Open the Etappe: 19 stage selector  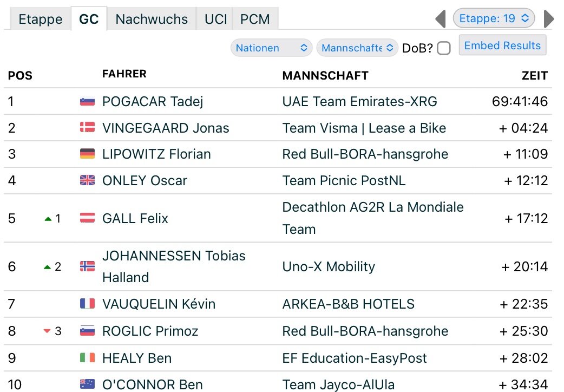[494, 18]
